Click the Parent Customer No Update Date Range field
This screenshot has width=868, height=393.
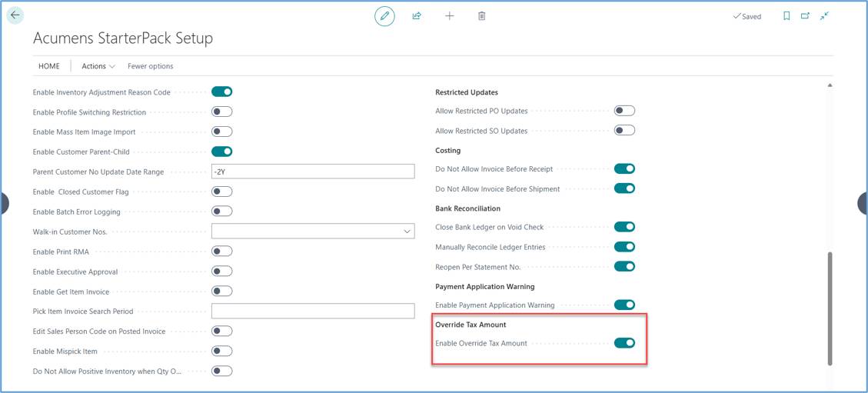tap(314, 172)
